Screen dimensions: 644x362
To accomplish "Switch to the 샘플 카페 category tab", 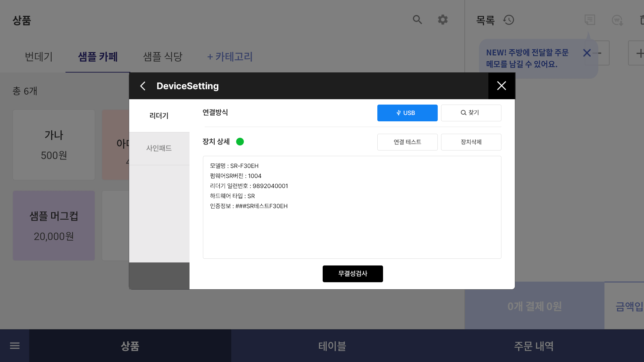I will [98, 57].
